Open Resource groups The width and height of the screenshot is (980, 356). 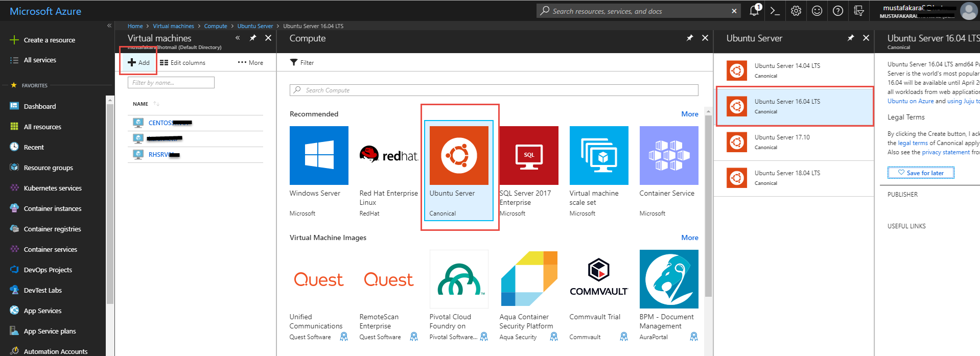click(x=48, y=168)
